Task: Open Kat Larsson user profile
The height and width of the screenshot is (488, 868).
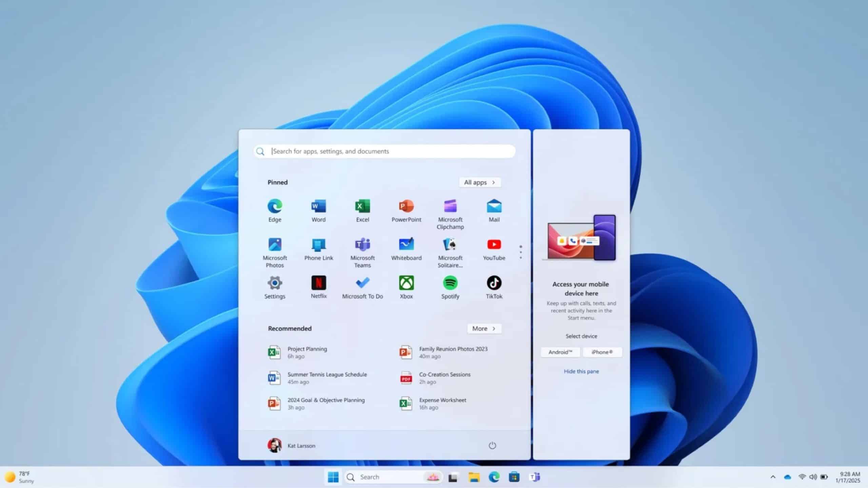Action: coord(292,446)
